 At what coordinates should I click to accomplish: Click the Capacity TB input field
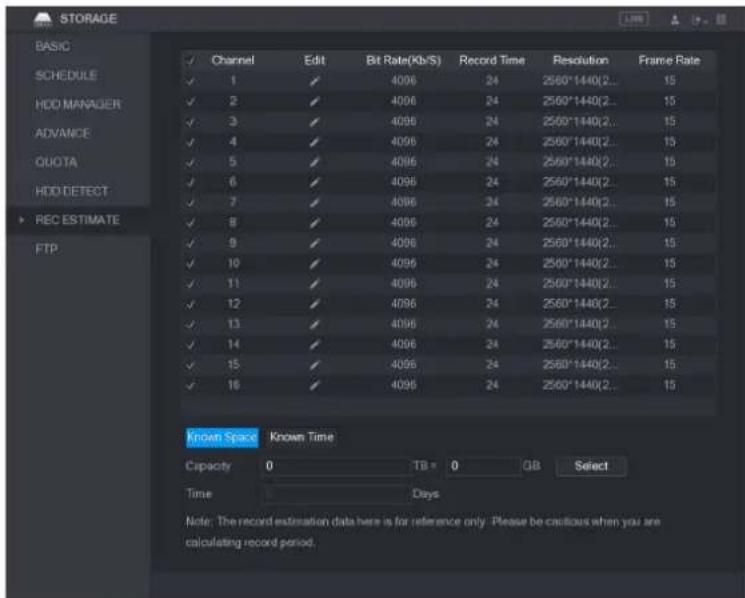335,466
